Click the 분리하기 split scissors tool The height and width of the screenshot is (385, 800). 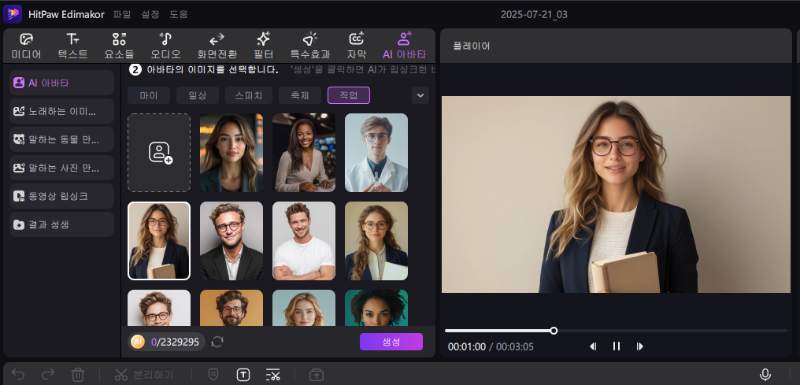point(145,375)
